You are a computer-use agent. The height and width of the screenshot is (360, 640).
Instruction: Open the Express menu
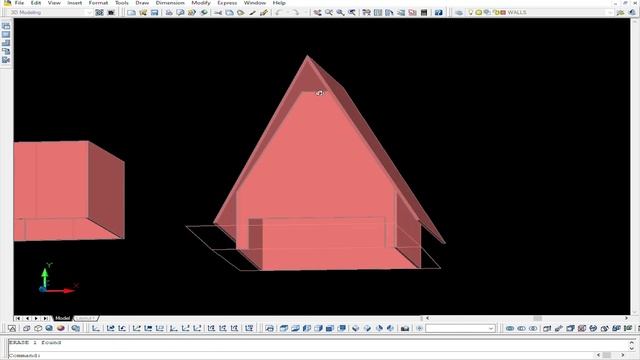[227, 3]
